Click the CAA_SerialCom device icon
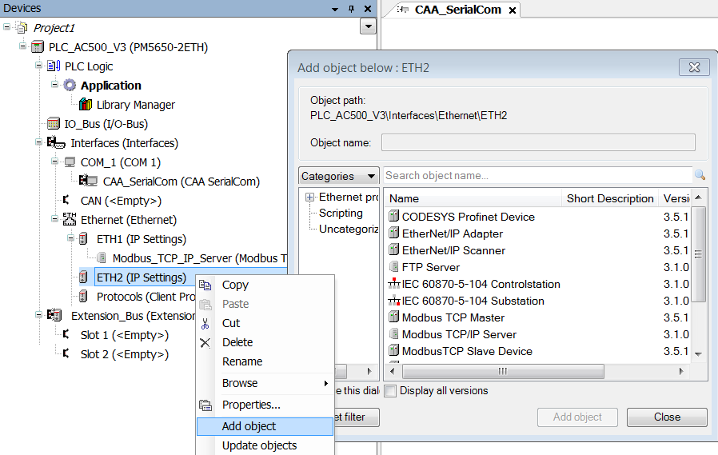This screenshot has height=455, width=718. pos(92,182)
